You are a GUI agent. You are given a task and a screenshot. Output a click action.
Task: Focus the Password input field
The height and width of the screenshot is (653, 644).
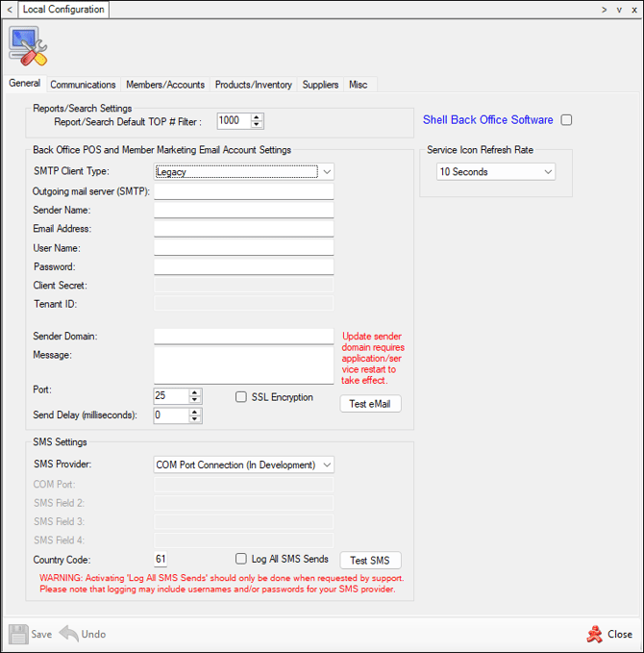point(244,266)
